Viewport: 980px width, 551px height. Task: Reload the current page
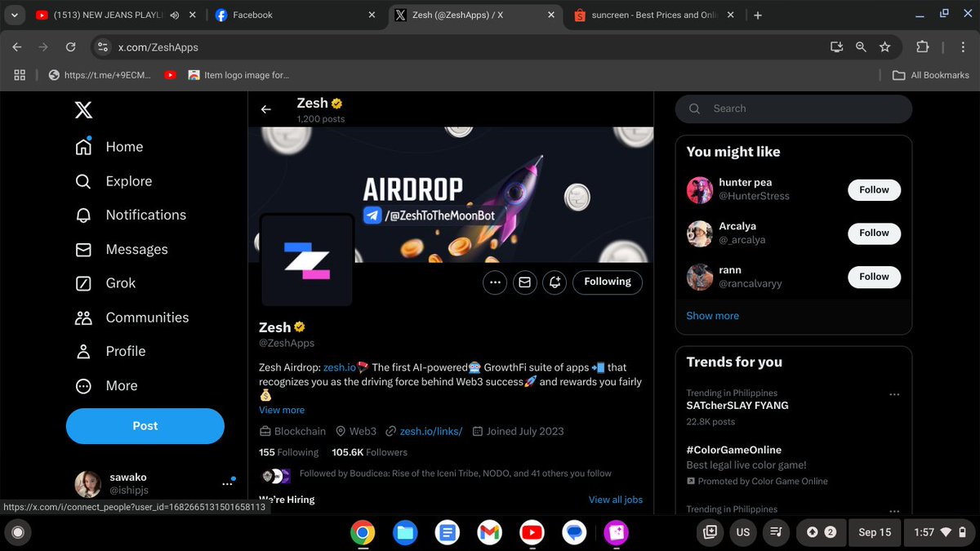pos(71,47)
